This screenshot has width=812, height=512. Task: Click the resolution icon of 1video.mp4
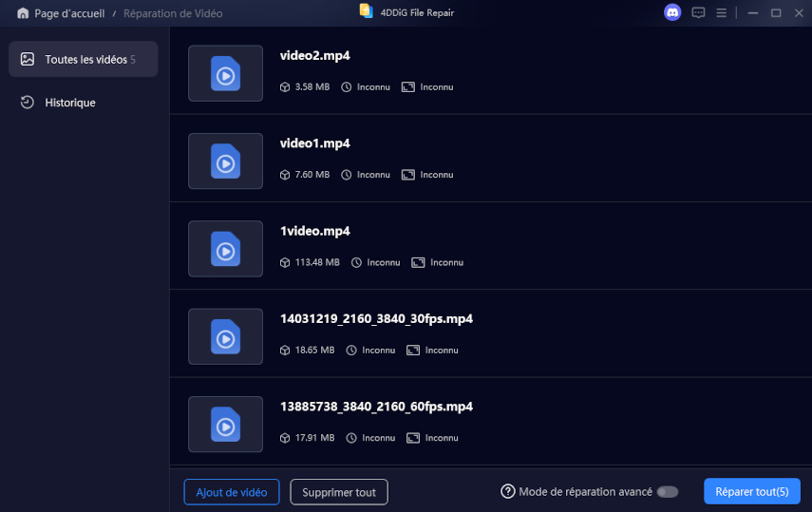tap(418, 263)
